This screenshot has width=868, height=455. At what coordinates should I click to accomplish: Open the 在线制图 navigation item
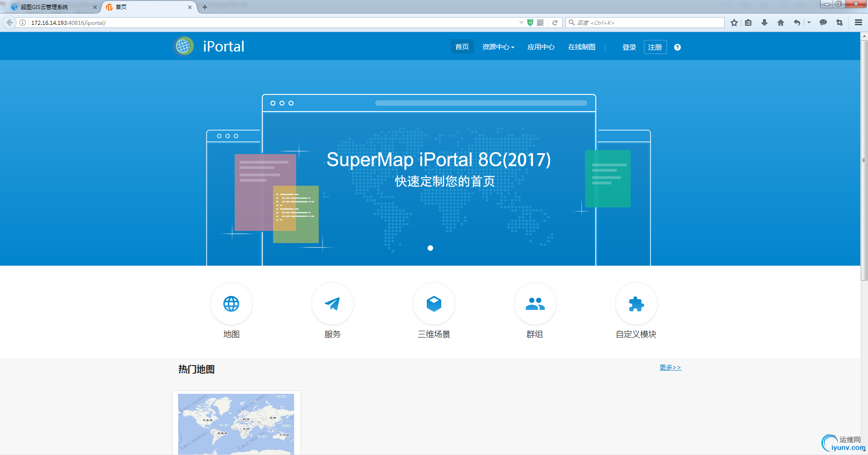pos(582,47)
